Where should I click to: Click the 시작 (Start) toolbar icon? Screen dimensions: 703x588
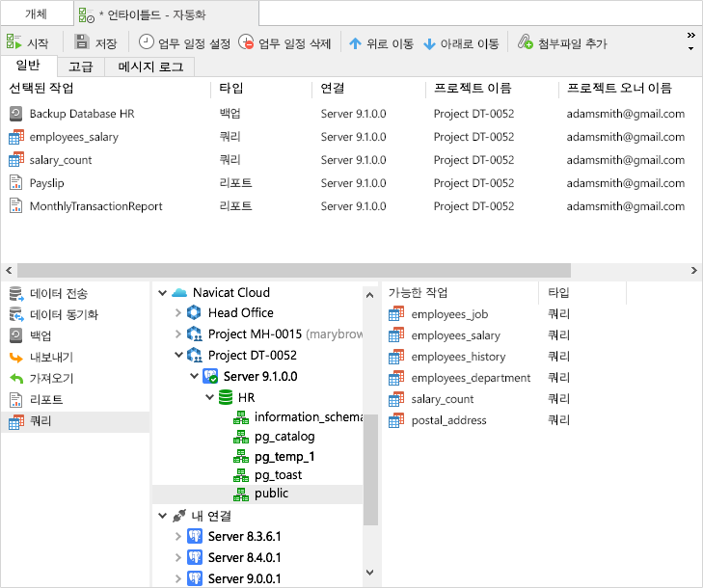15,43
